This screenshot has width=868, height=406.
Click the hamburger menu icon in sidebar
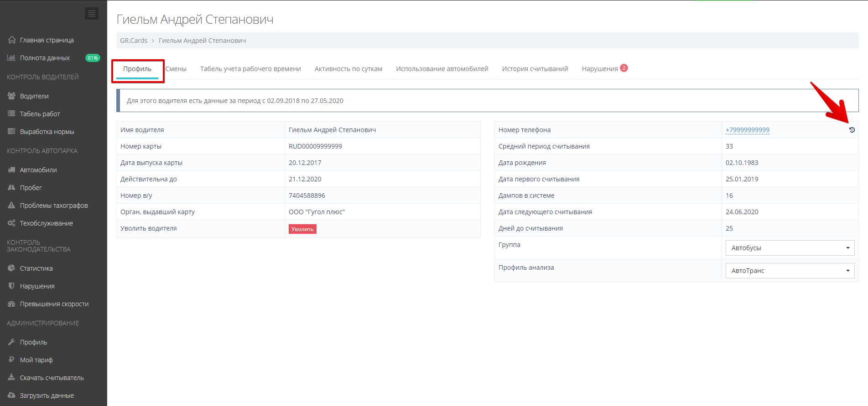pyautogui.click(x=92, y=14)
